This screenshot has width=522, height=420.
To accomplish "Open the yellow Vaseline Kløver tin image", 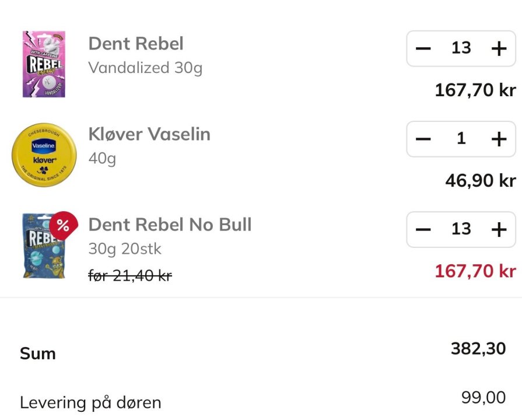I will (44, 155).
